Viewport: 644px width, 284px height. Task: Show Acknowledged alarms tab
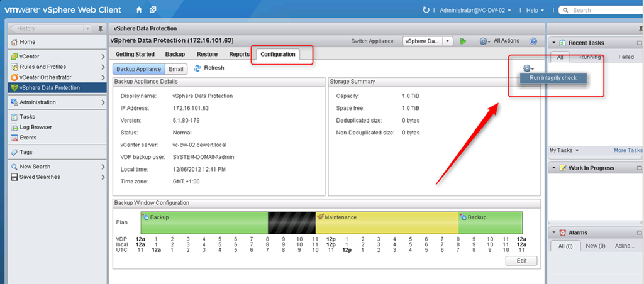[x=625, y=246]
